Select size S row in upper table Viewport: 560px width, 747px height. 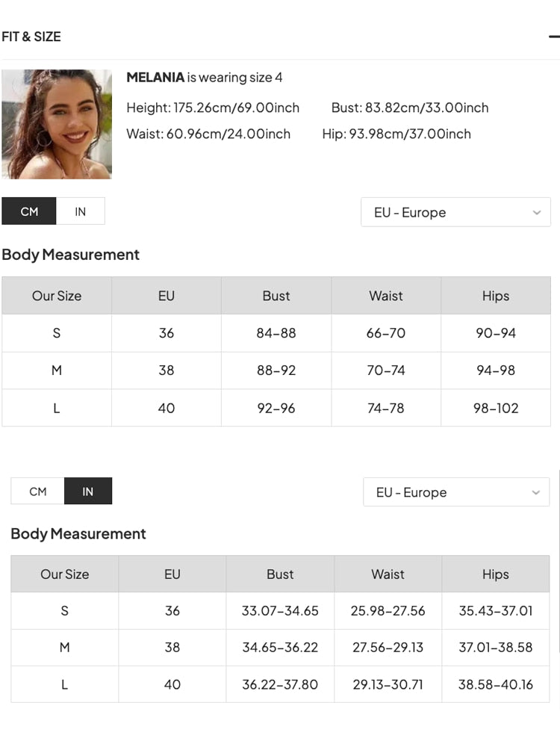(57, 333)
